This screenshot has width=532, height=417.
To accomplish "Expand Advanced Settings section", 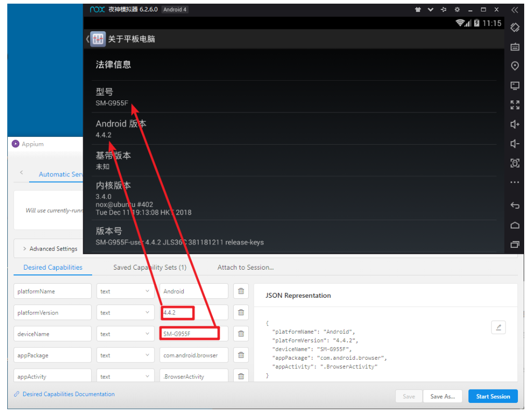I will (50, 249).
